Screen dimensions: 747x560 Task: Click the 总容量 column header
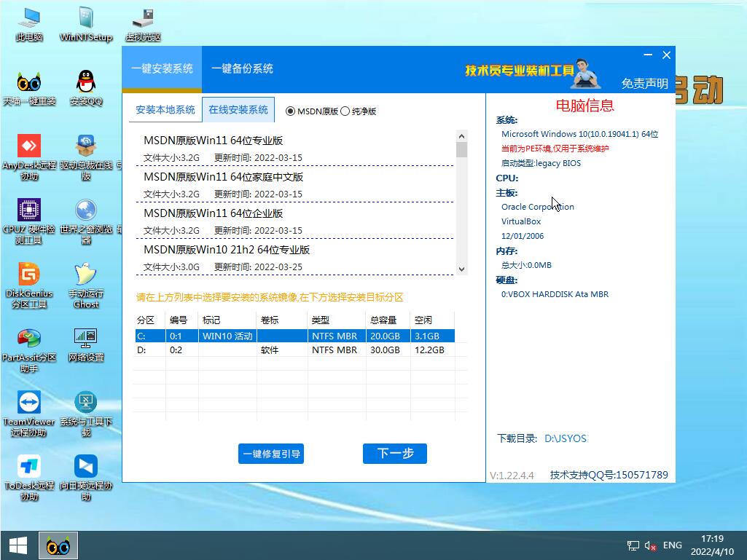point(388,320)
